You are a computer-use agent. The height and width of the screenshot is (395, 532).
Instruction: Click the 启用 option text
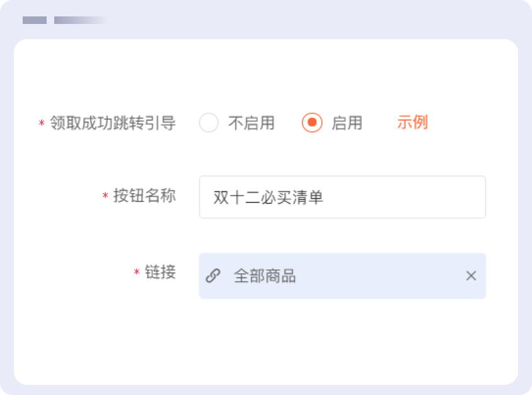[347, 123]
